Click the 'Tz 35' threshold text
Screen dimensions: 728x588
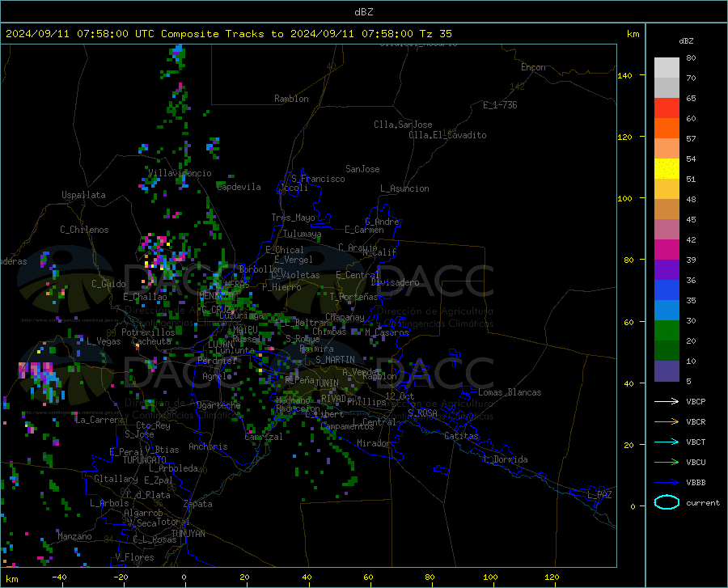click(435, 34)
